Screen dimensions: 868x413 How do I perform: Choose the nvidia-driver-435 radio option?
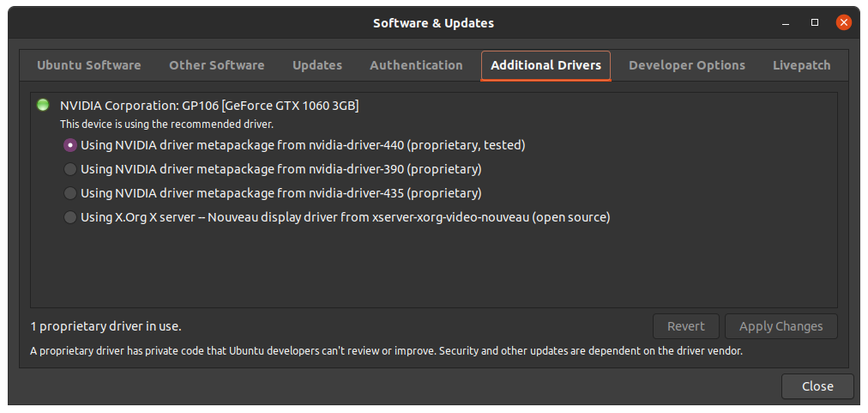70,193
